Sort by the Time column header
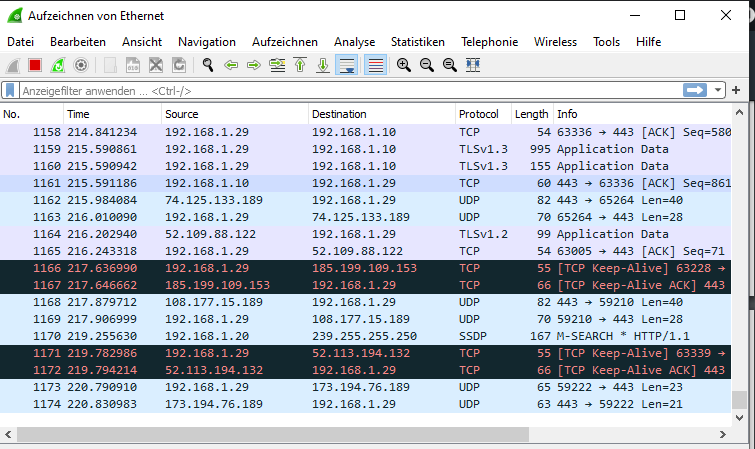755x449 pixels. tap(112, 114)
